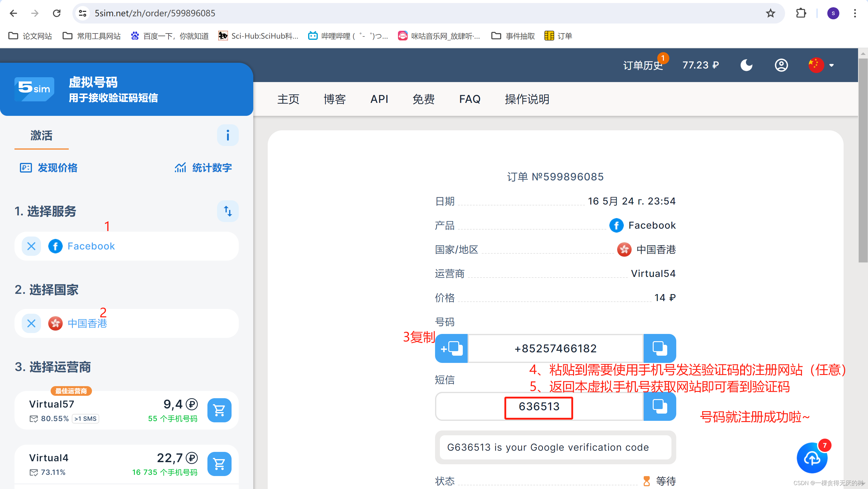Open the API menu item
The image size is (868, 489).
click(379, 99)
